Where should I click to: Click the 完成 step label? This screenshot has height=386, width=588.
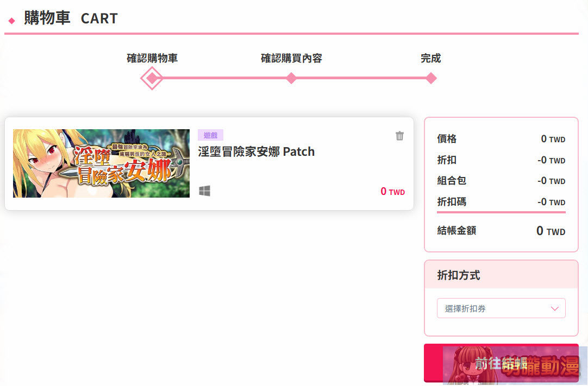431,58
